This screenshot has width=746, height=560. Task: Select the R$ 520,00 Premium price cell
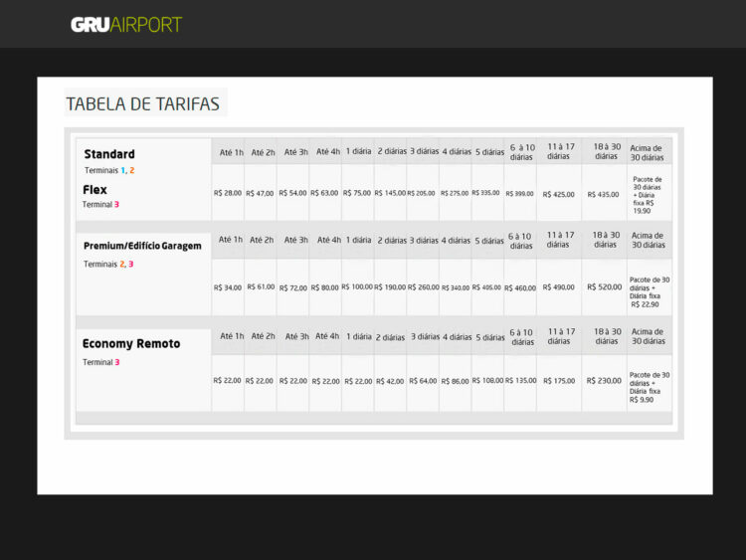[x=606, y=286]
